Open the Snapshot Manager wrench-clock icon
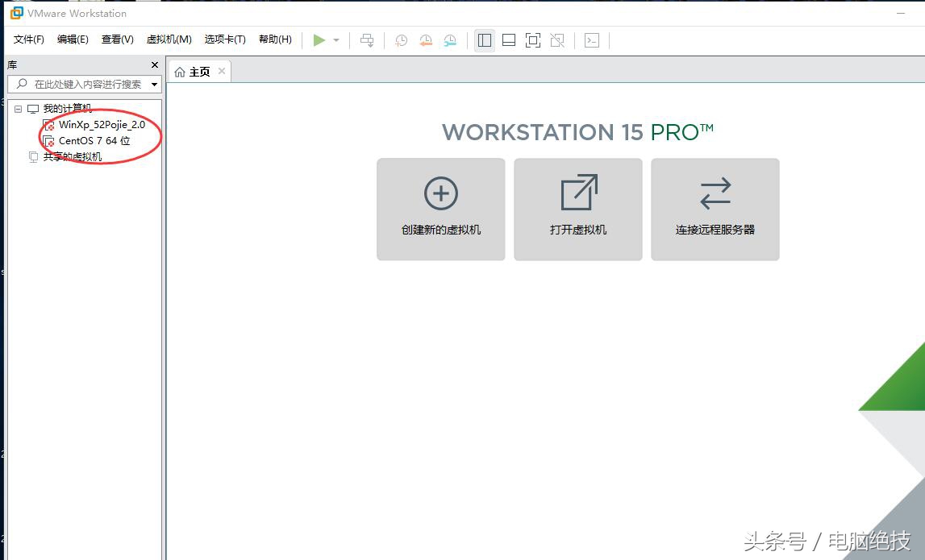This screenshot has width=925, height=560. point(450,39)
